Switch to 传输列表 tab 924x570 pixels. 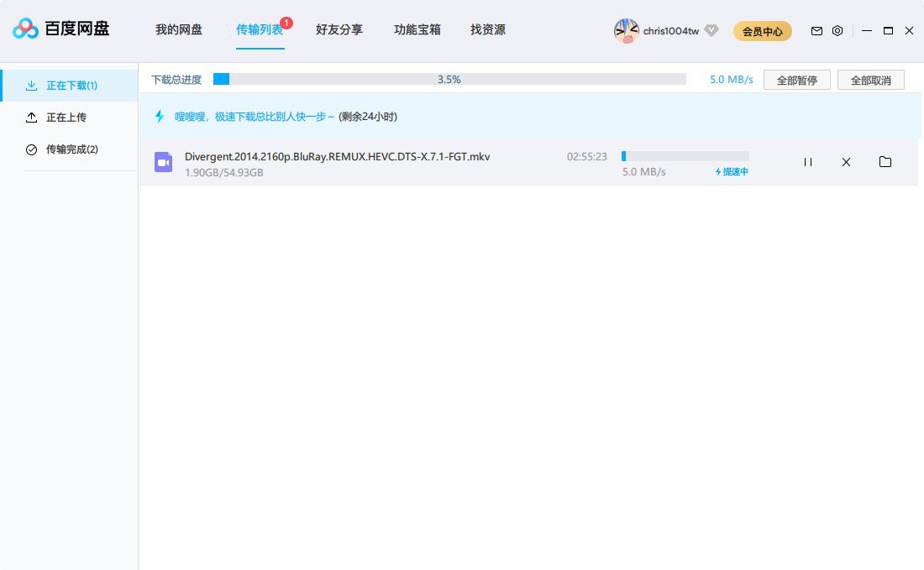(x=260, y=29)
